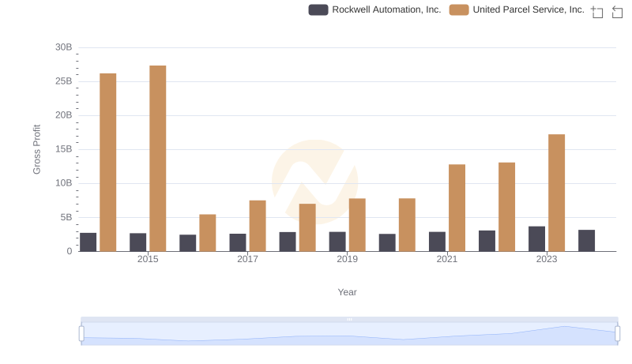Click the last Rockwell bar for 2024
Image resolution: width=632 pixels, height=364 pixels.
pyautogui.click(x=586, y=241)
